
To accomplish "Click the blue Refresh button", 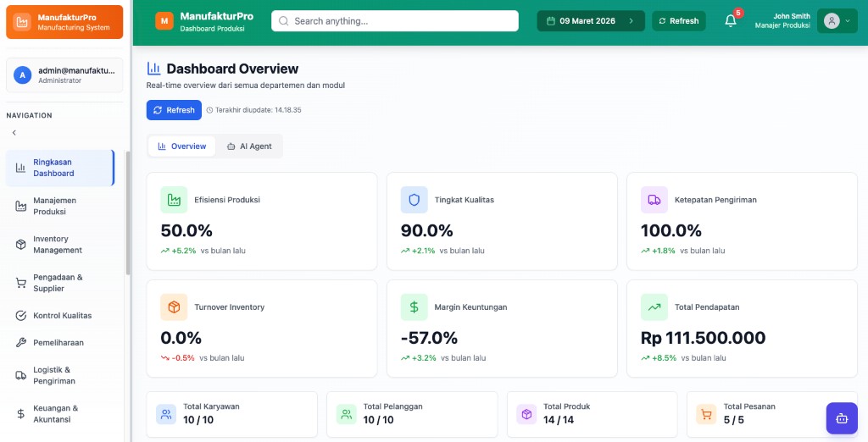I will pyautogui.click(x=174, y=110).
